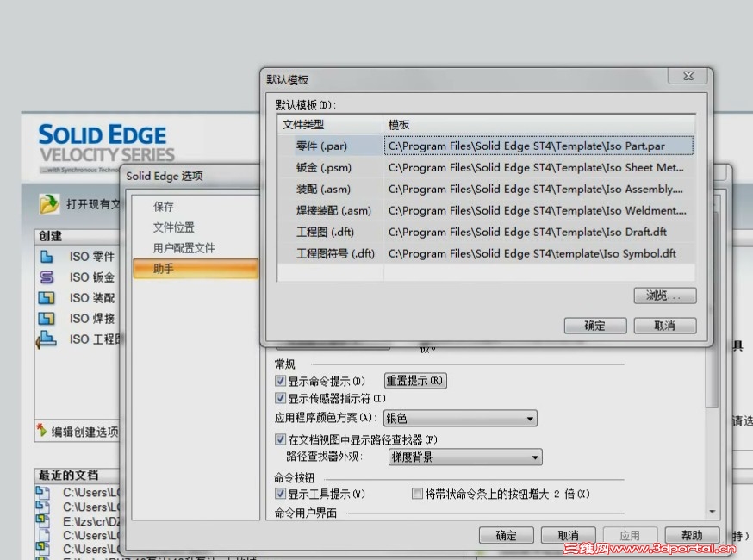
Task: Toggle 在文档视图中显示路径查找器 checkbox
Action: point(281,439)
